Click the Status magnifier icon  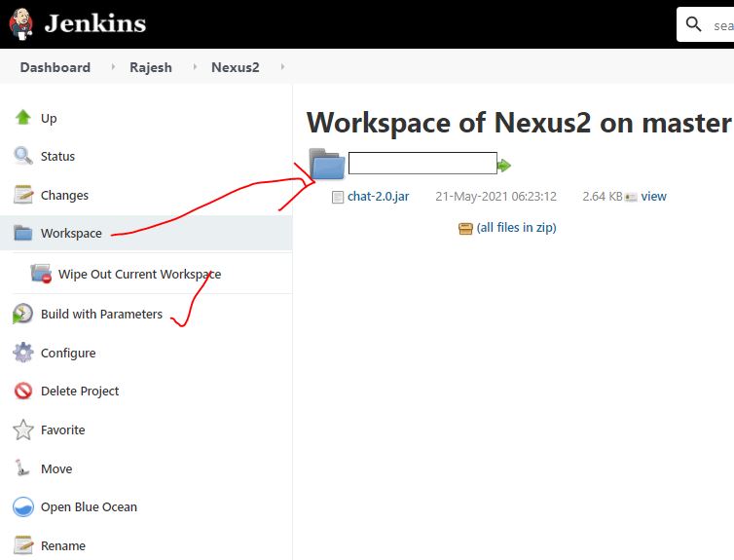(x=23, y=156)
